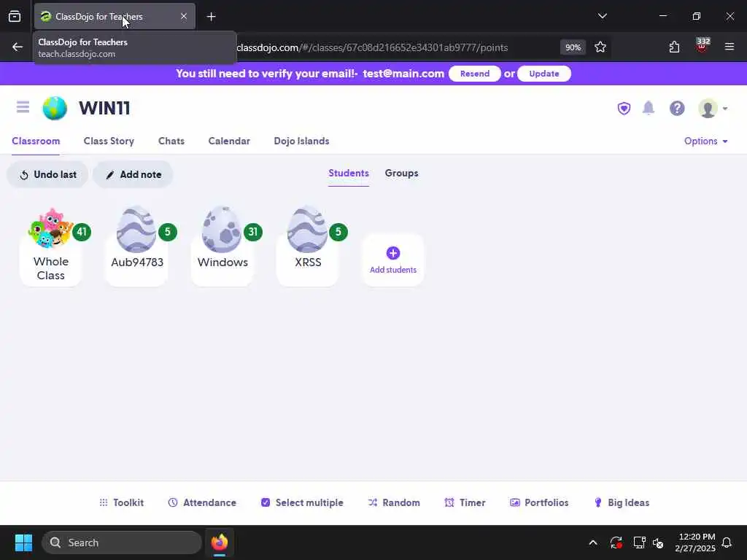Open the Class Story tab

[x=109, y=141]
